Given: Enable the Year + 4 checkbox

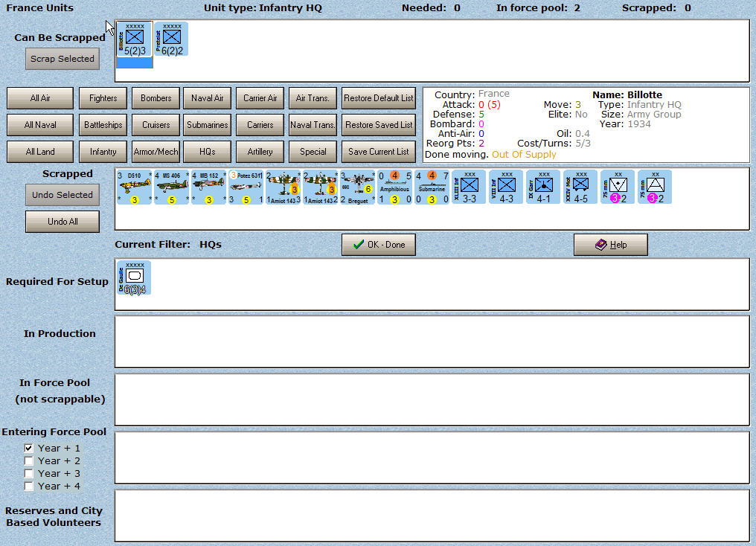Looking at the screenshot, I should click(29, 486).
